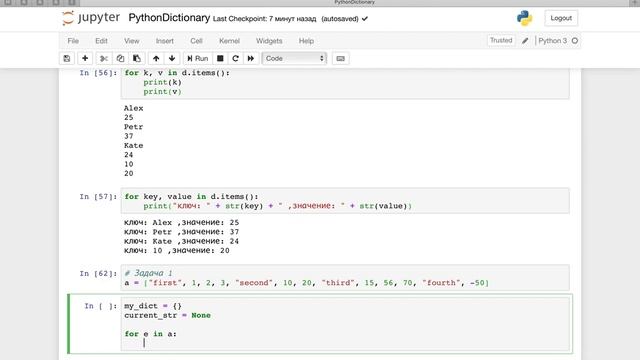640x360 pixels.
Task: Click the In [56]: prompt label
Action: click(x=98, y=73)
